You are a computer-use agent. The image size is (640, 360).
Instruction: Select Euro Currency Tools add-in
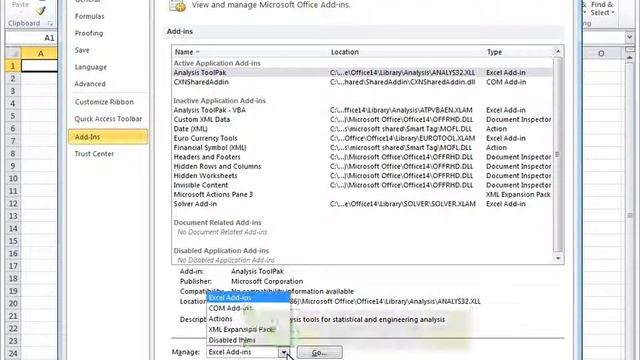tap(362, 138)
